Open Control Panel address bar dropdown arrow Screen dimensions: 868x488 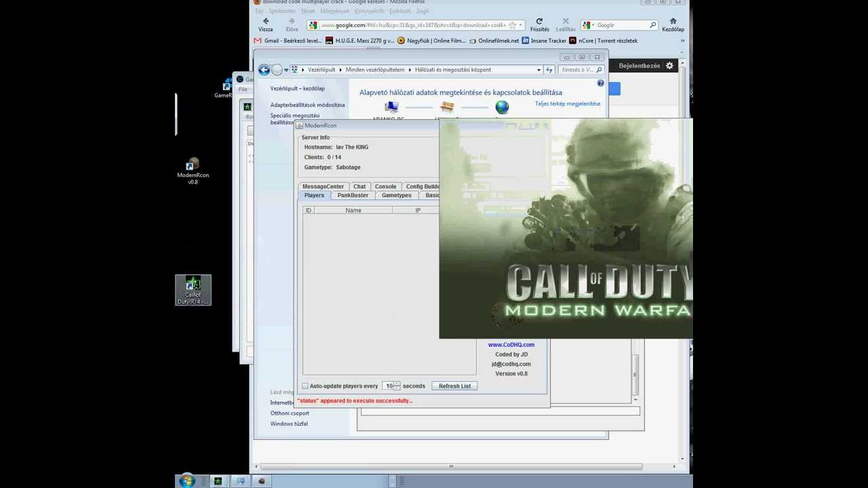point(538,70)
